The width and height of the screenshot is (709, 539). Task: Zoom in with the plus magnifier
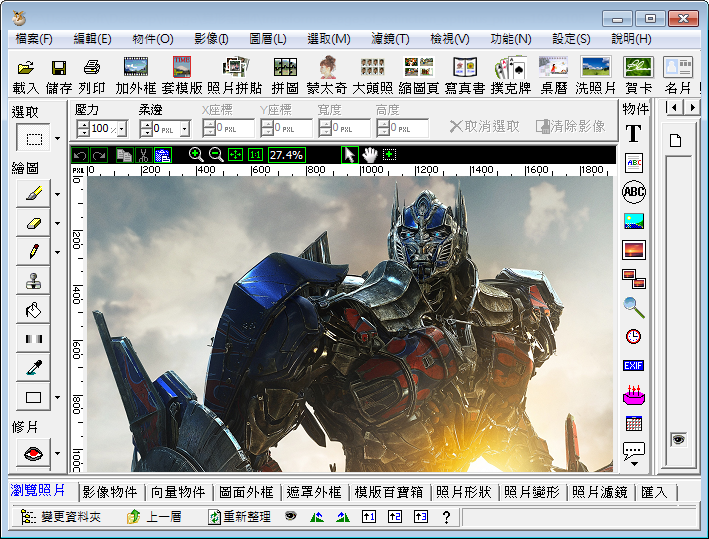[196, 155]
